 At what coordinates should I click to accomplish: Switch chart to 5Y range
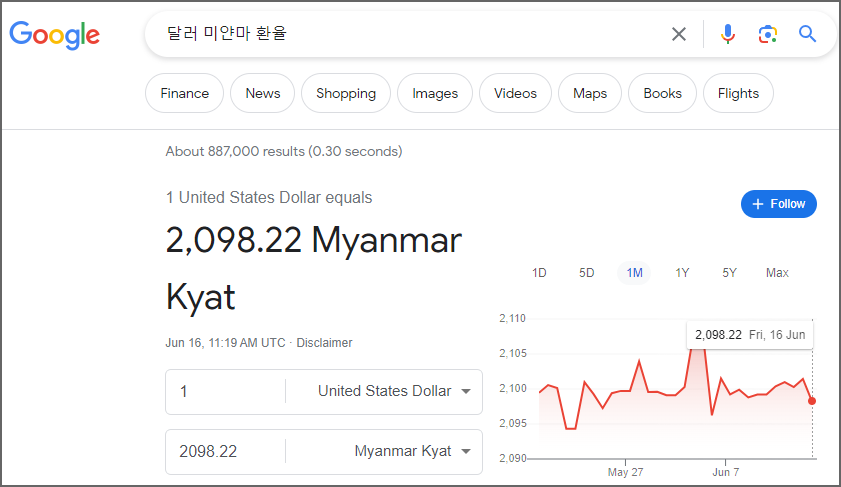pyautogui.click(x=729, y=273)
